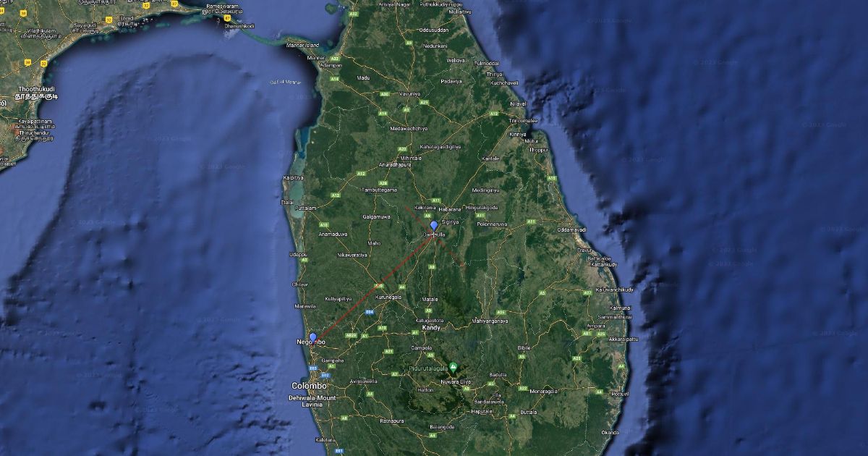The height and width of the screenshot is (456, 868).
Task: Select the Galgamuwa label
Action: pos(376,216)
